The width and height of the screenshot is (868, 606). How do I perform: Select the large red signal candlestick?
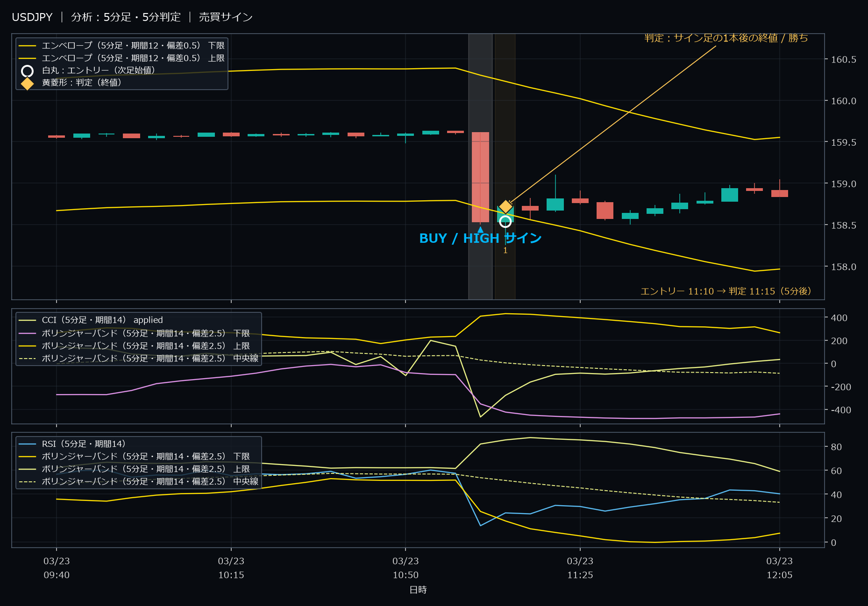click(x=480, y=177)
